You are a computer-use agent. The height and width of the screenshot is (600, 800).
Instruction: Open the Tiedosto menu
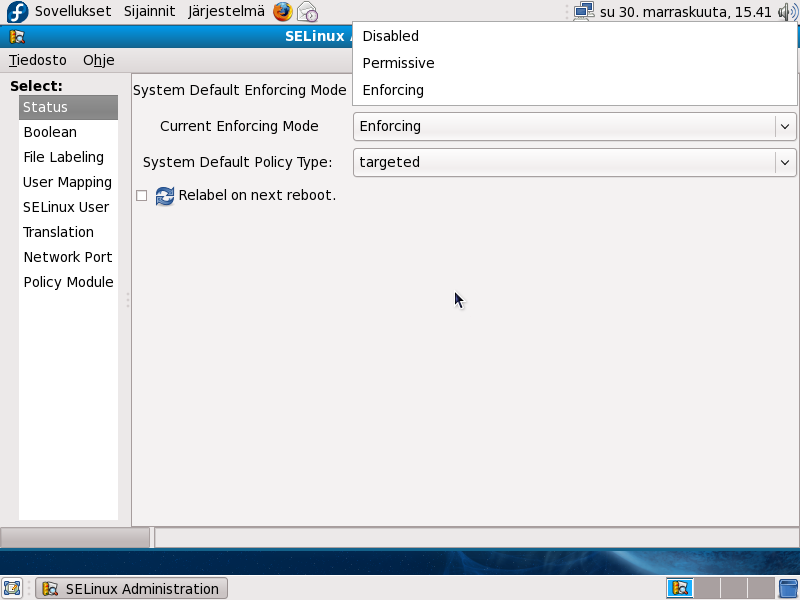coord(38,60)
